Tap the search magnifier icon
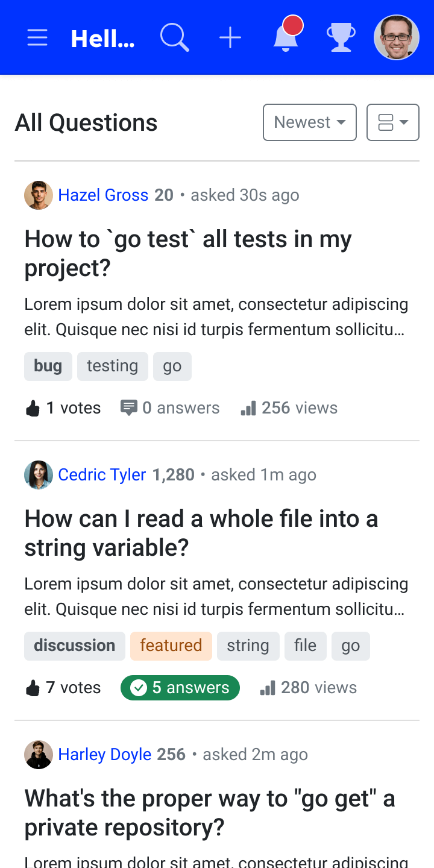434x868 pixels. pyautogui.click(x=175, y=38)
